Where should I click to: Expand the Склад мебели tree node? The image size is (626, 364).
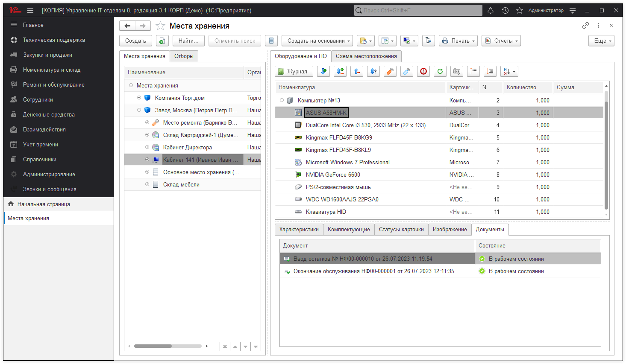point(147,184)
